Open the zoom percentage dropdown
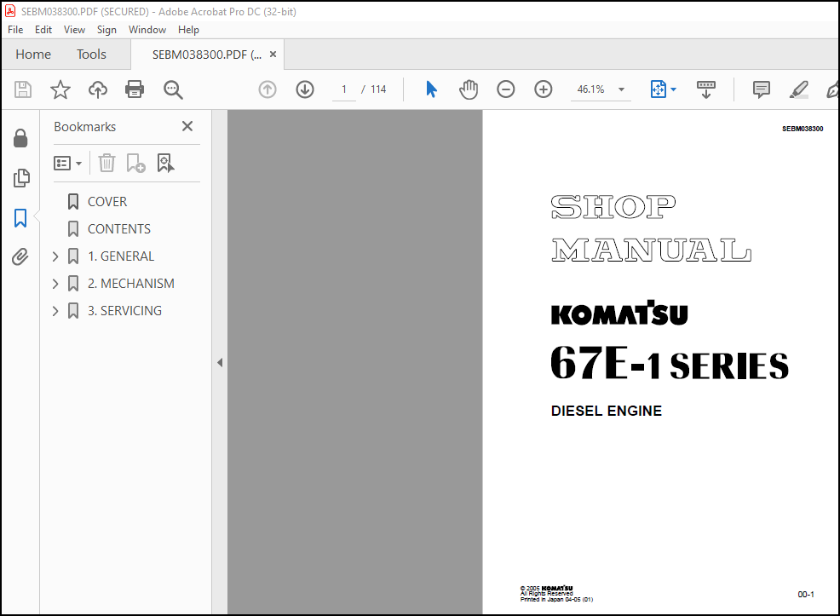840x616 pixels. point(621,89)
